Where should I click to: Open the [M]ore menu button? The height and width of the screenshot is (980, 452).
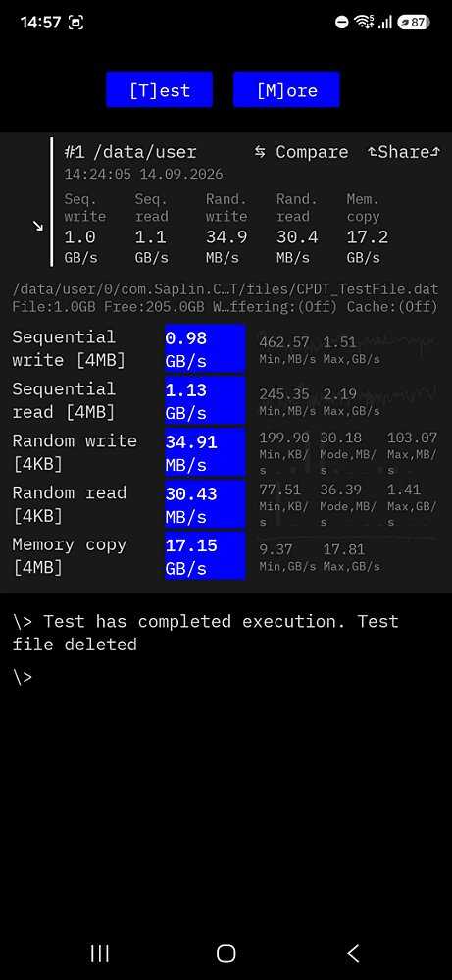point(286,89)
